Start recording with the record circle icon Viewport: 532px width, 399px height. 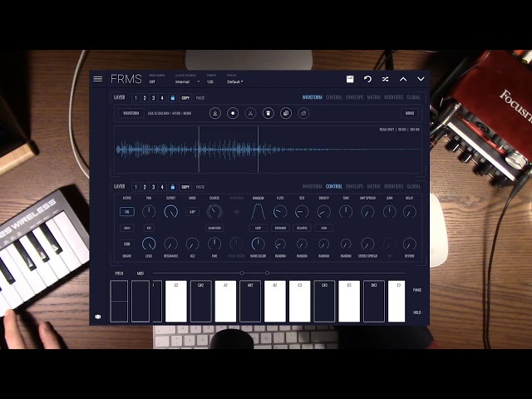pyautogui.click(x=233, y=113)
